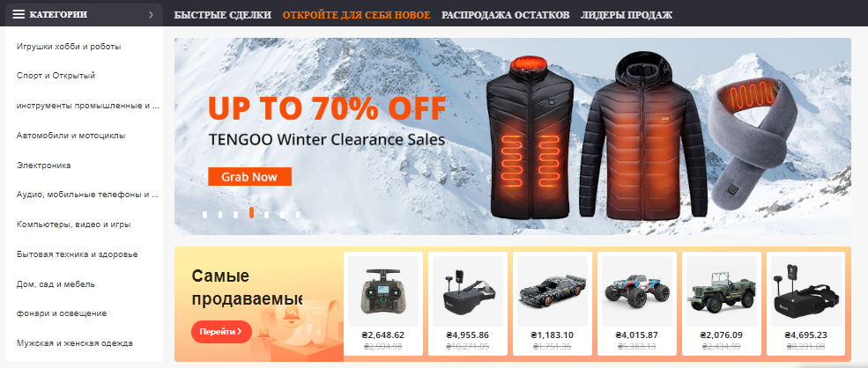
Task: Open the blue monster truck product
Action: pyautogui.click(x=637, y=291)
